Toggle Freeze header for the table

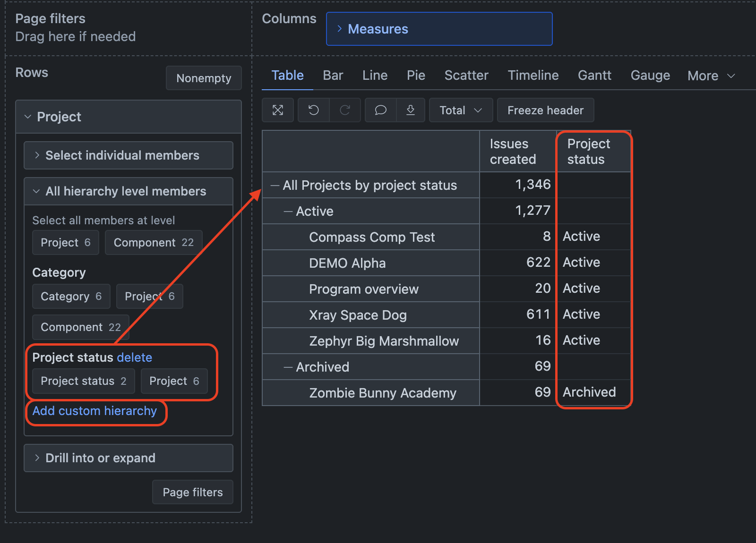545,110
